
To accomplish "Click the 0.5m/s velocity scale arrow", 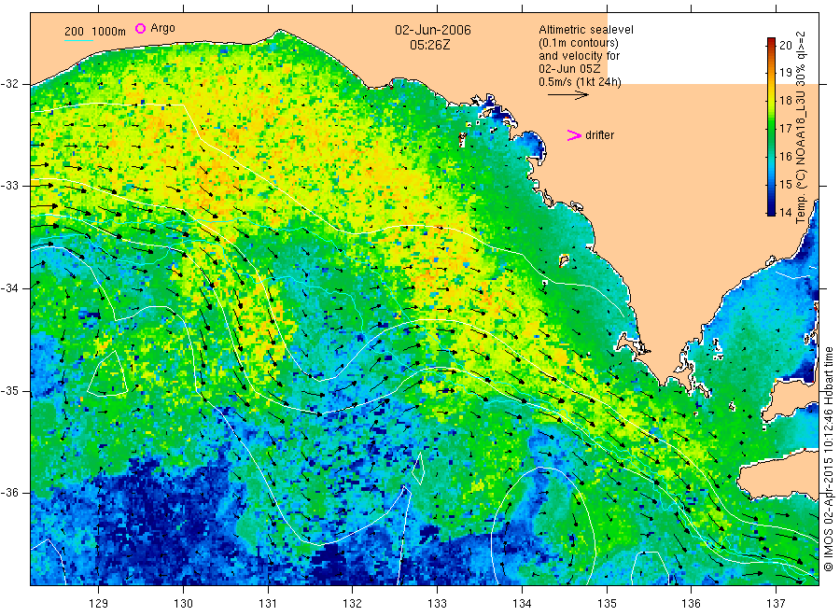I will point(567,95).
